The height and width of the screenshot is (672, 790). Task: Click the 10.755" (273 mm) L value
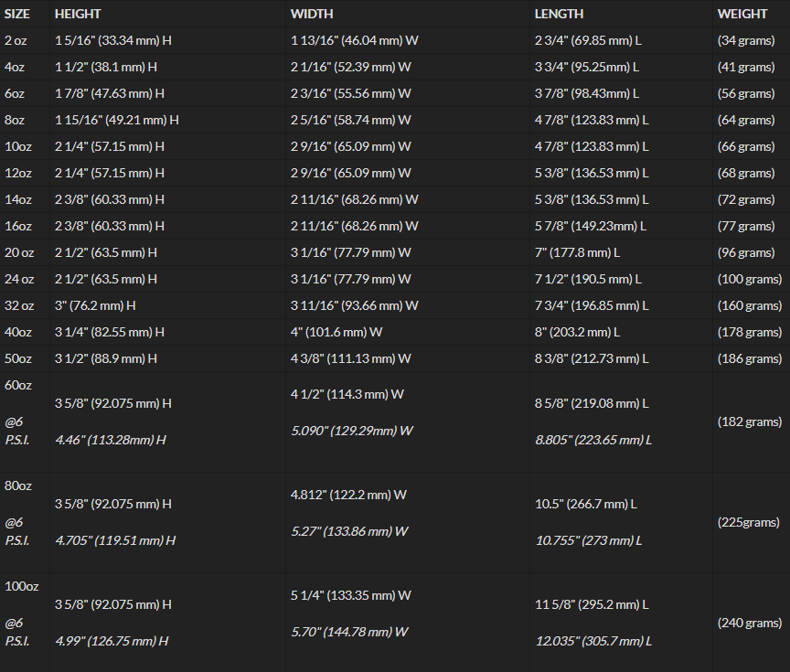(589, 541)
